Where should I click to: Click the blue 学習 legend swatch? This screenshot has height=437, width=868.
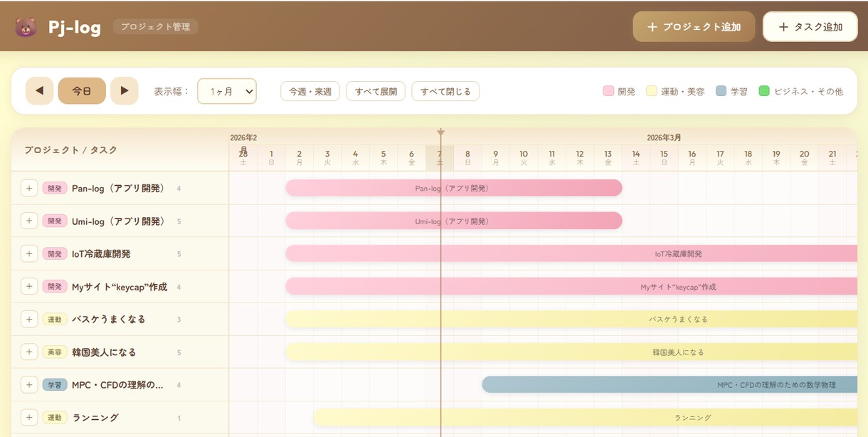[721, 91]
